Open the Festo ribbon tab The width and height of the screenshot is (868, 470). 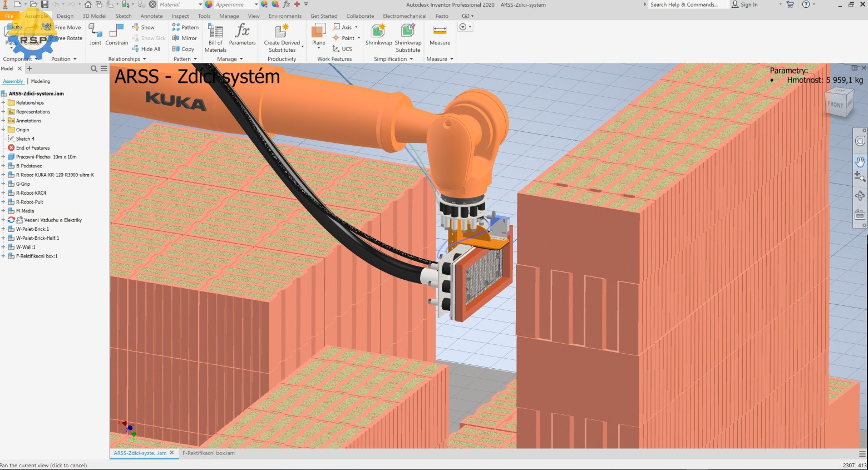442,16
